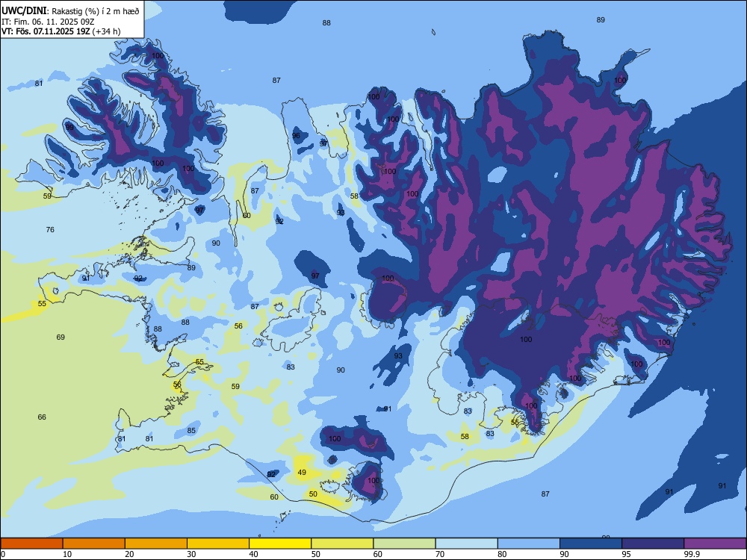Click the legend scale label 20
747x560 pixels.
(x=129, y=554)
